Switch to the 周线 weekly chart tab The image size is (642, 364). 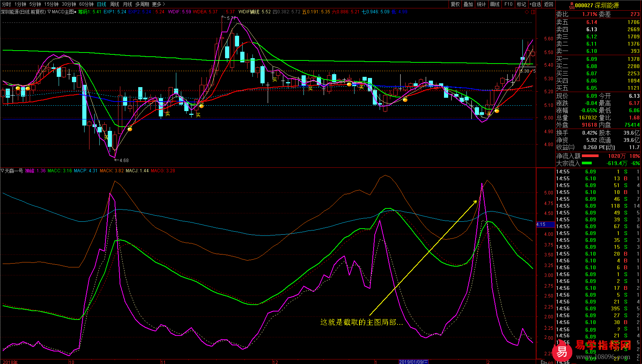coord(115,4)
